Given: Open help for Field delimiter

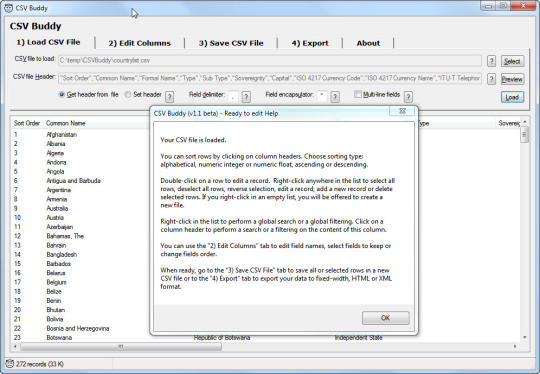Looking at the screenshot, I should pyautogui.click(x=246, y=96).
